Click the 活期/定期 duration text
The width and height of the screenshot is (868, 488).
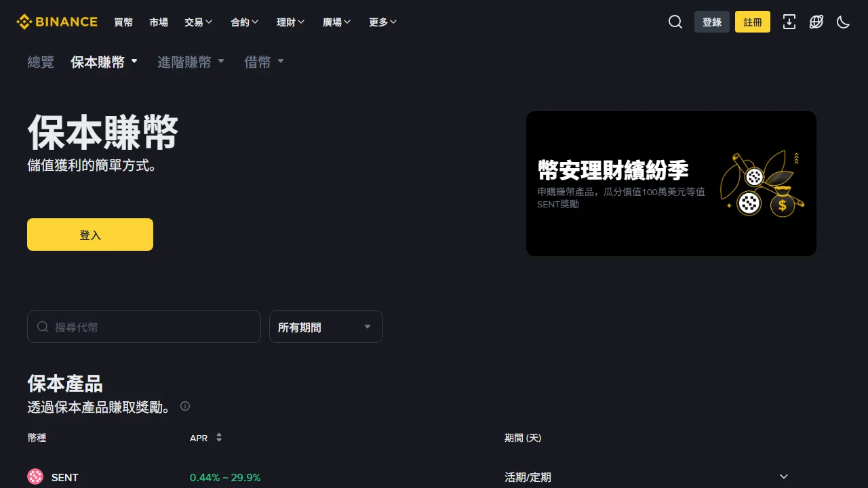(528, 477)
